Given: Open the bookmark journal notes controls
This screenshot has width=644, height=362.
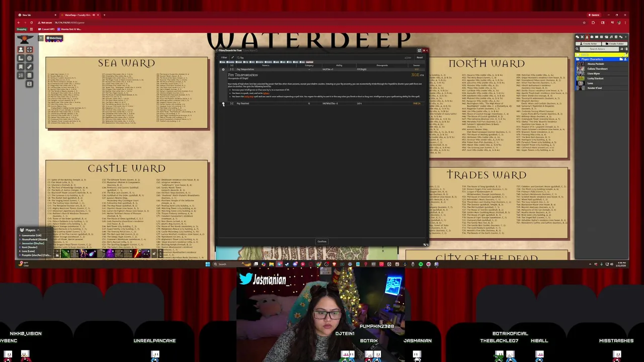Looking at the screenshot, I should (x=21, y=67).
